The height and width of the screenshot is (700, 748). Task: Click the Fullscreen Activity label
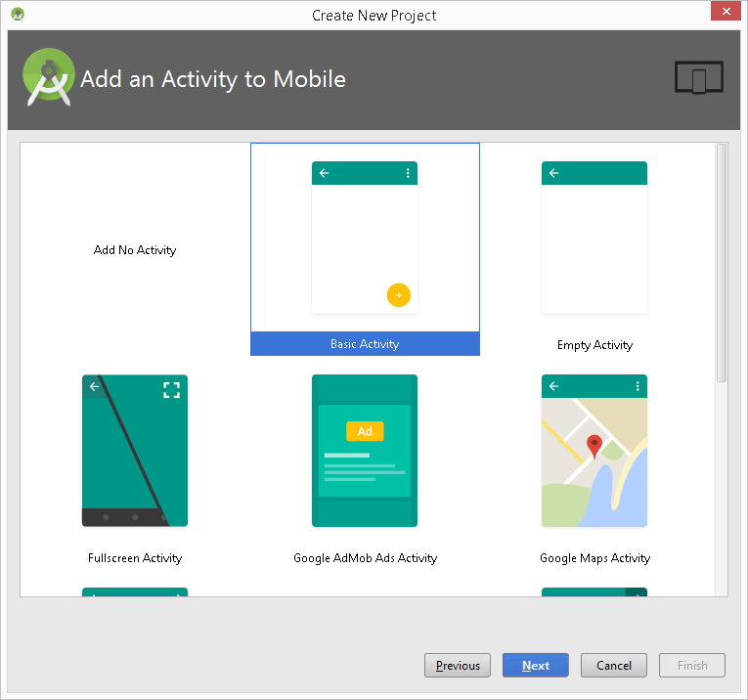click(x=135, y=558)
